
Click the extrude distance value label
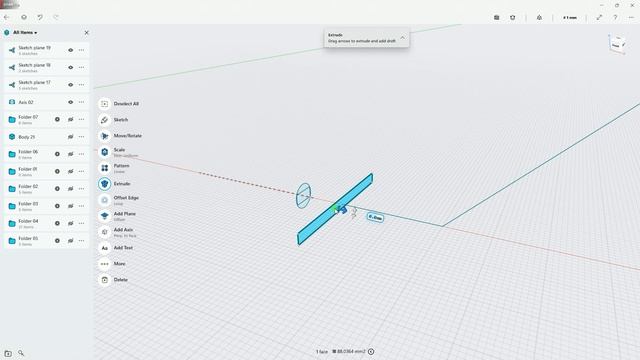click(375, 218)
